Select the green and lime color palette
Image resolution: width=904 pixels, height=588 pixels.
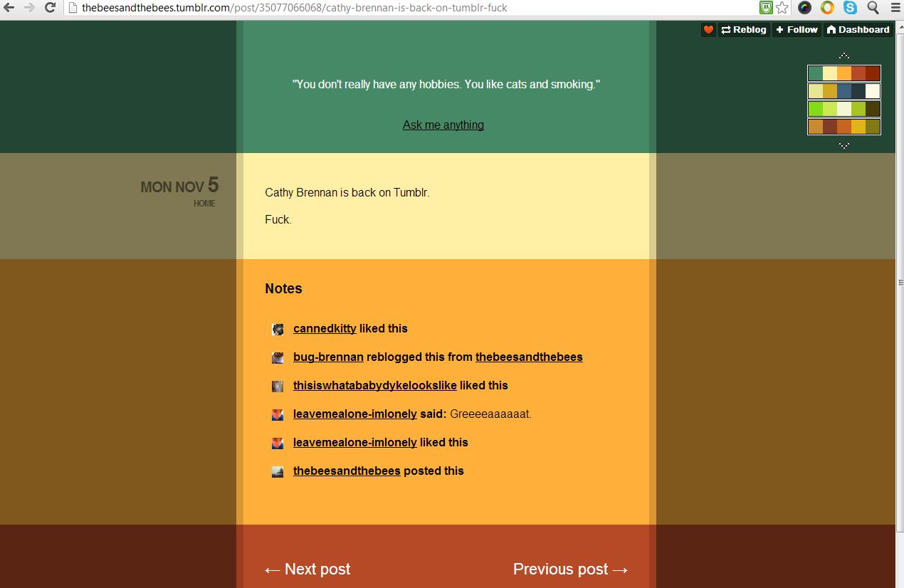pos(843,109)
